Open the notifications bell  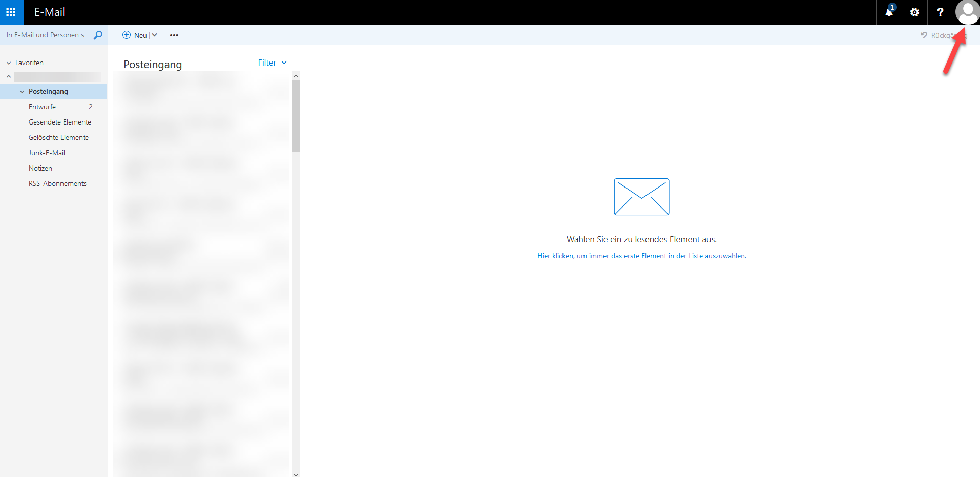click(x=889, y=12)
